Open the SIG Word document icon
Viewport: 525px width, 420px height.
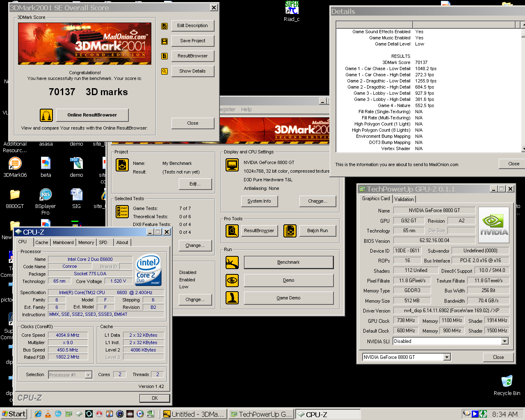pos(76,199)
